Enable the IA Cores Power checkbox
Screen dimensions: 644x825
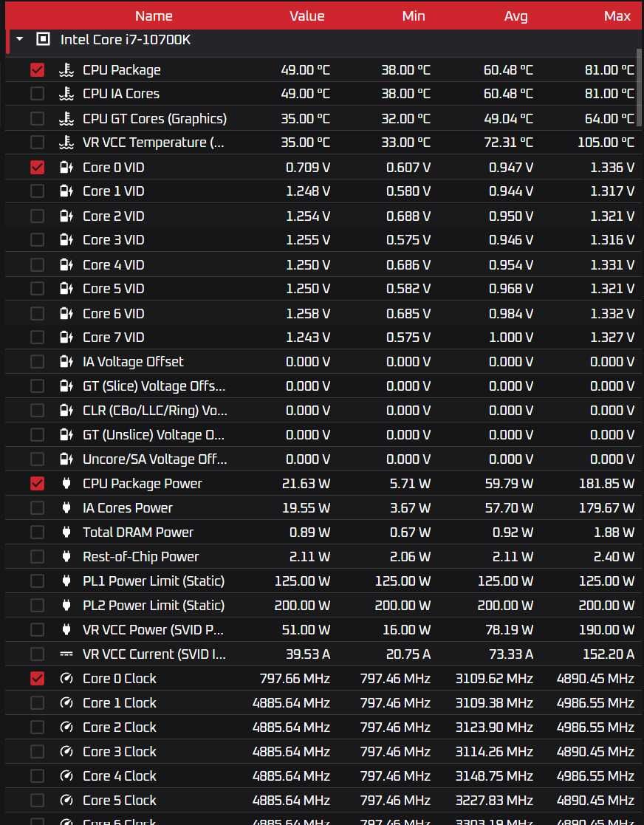tap(38, 507)
